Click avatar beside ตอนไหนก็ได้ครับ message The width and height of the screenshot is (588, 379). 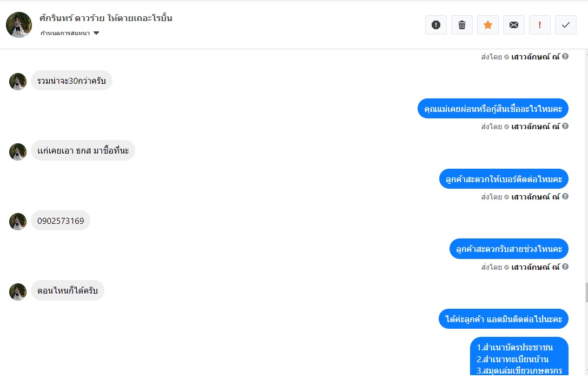click(18, 291)
